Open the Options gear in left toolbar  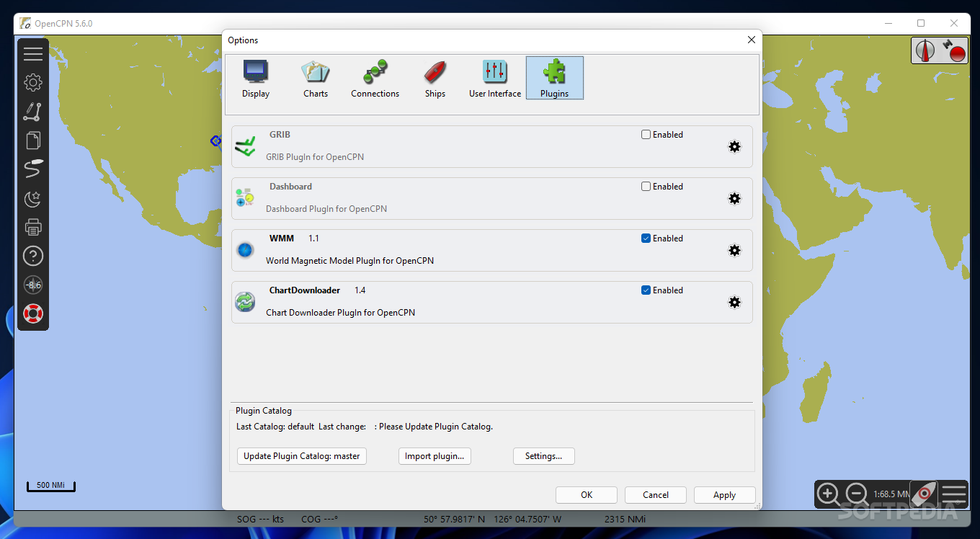(x=33, y=83)
